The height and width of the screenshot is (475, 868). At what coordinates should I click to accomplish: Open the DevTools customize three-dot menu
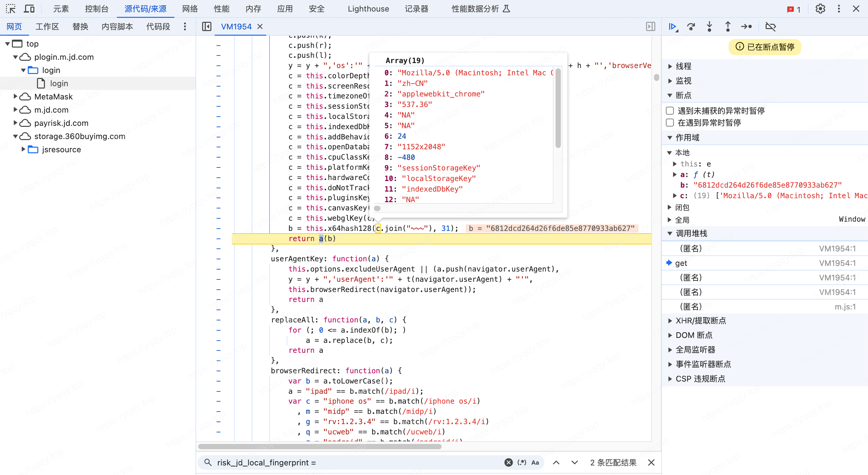(839, 9)
